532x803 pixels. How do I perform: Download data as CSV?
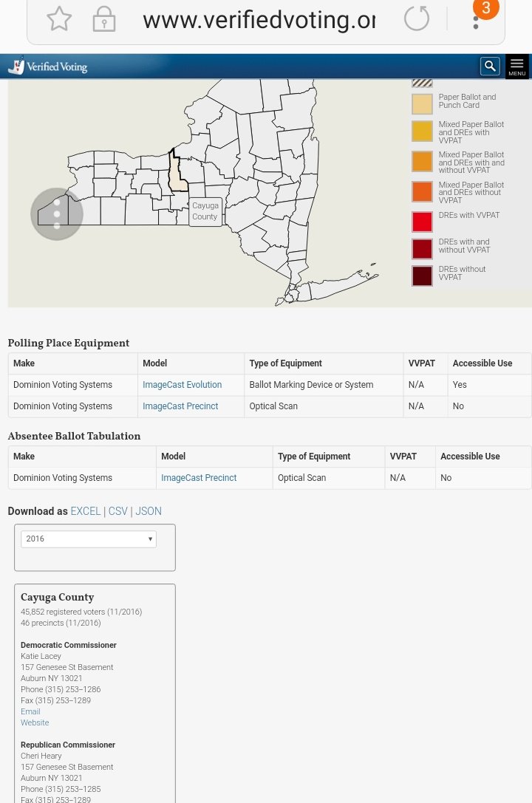point(117,511)
